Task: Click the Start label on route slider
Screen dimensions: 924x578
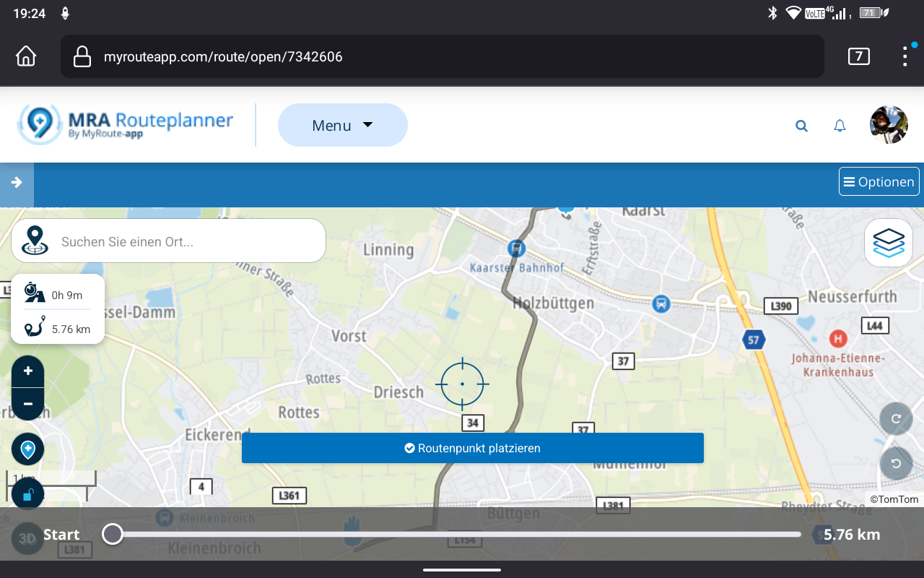Action: click(61, 535)
